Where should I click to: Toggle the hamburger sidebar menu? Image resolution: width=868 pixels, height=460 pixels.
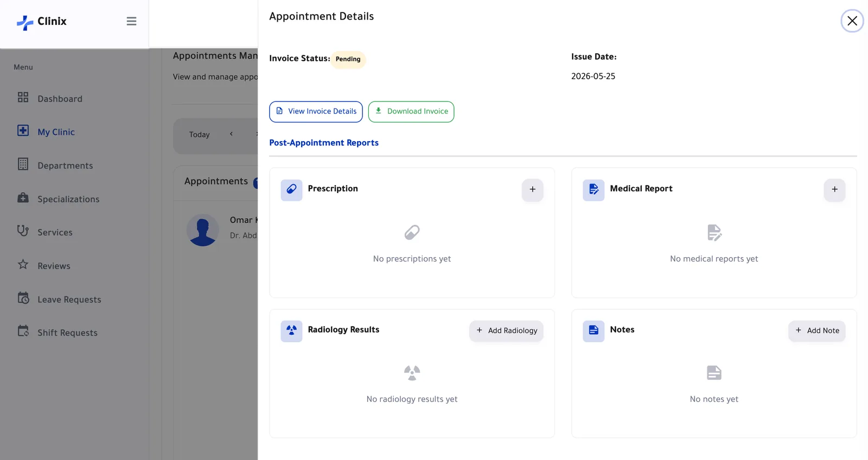click(x=131, y=21)
